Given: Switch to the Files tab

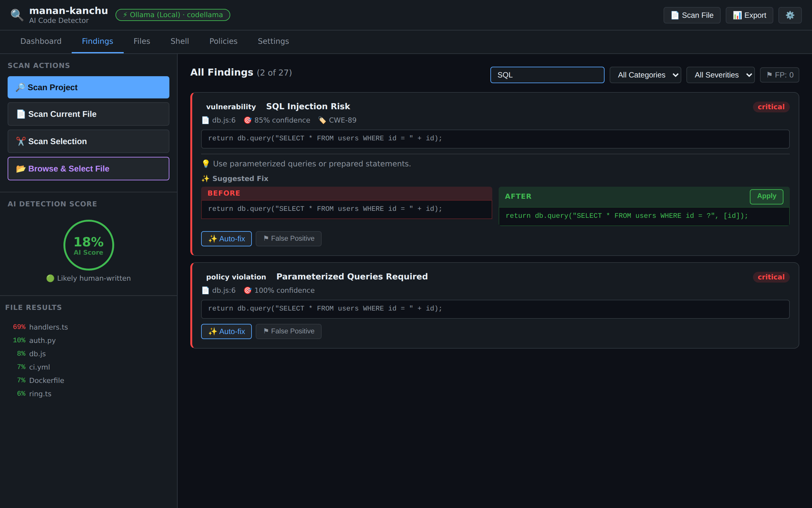Looking at the screenshot, I should click(x=141, y=41).
